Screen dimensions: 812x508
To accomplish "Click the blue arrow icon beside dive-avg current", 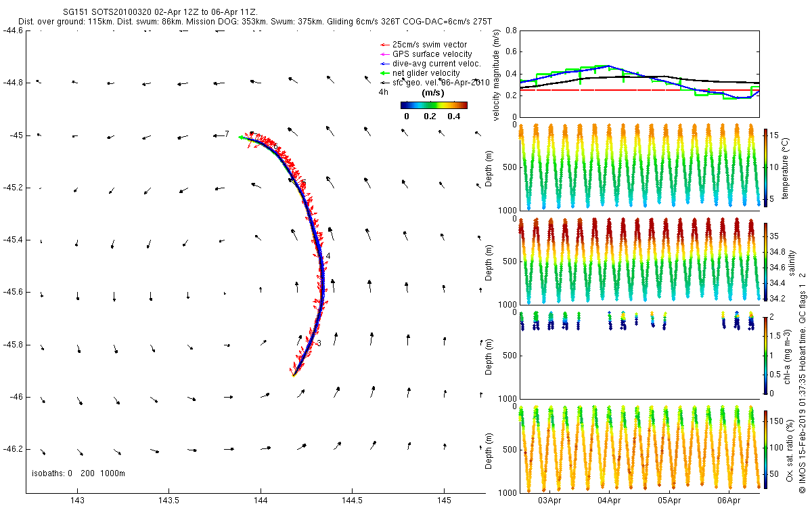I will pos(386,64).
